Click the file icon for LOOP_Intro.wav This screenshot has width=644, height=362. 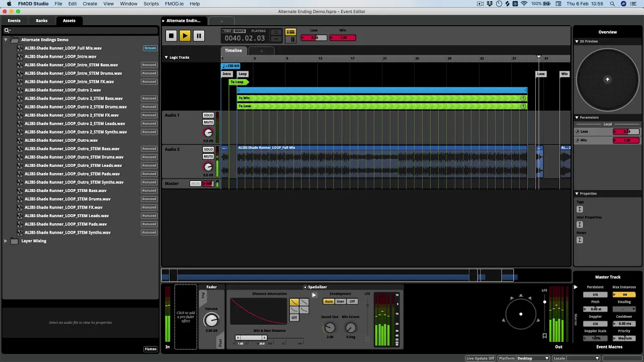click(20, 56)
